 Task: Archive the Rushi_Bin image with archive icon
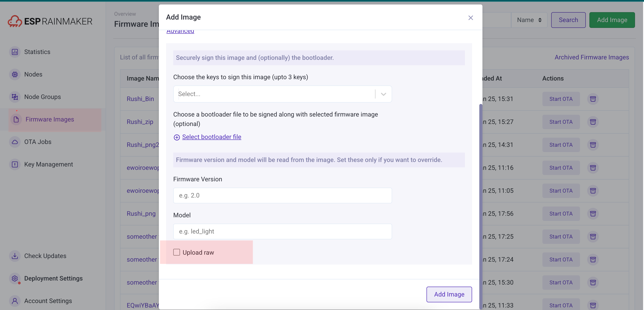(593, 99)
